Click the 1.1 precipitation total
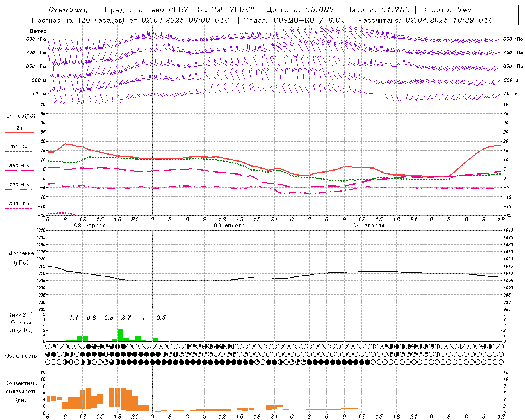Viewport: 525px width, 420px height. point(73,317)
